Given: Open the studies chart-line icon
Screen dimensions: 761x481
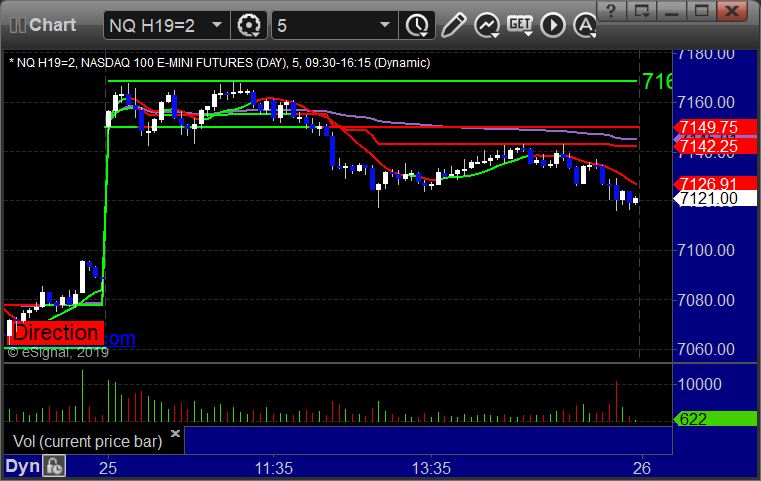Looking at the screenshot, I should (x=486, y=23).
